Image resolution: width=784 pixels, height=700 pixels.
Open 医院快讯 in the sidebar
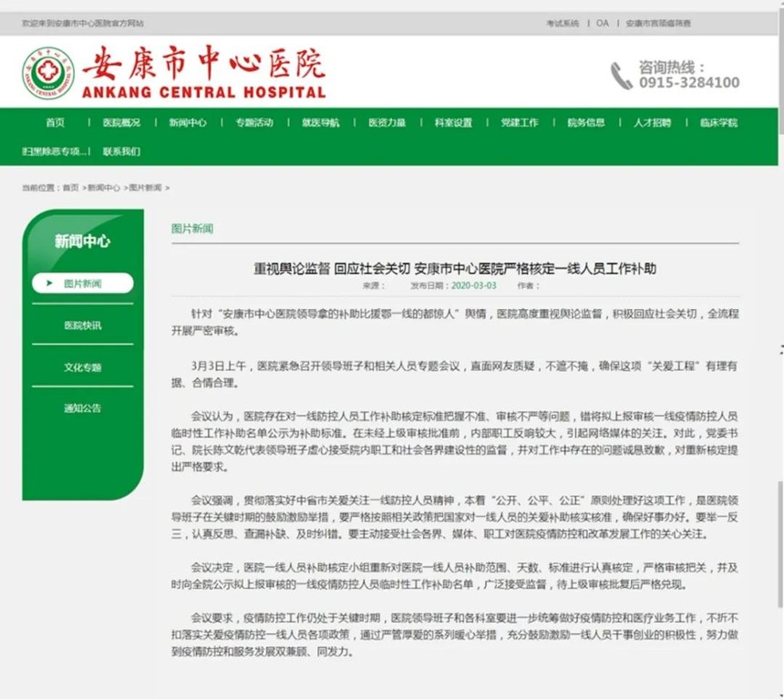(x=82, y=325)
